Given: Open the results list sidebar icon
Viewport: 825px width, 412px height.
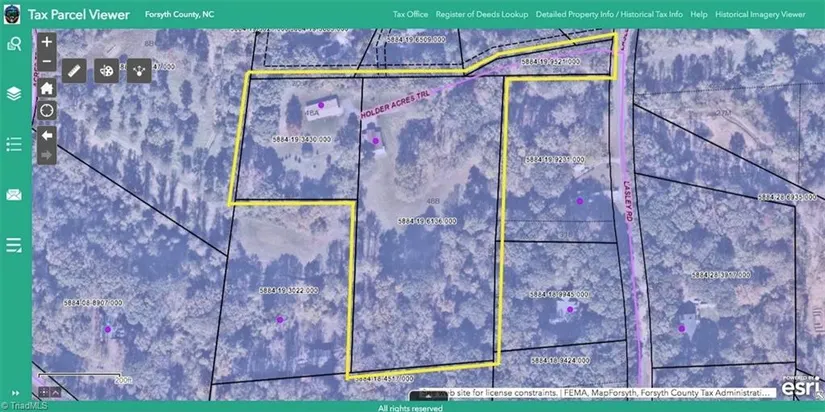Looking at the screenshot, I should click(x=14, y=245).
